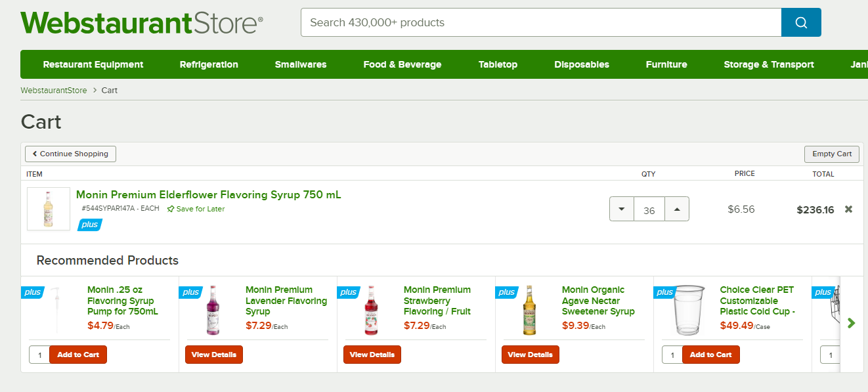The height and width of the screenshot is (392, 868).
Task: Open the Elderflower syrup product thumbnail
Action: [x=49, y=209]
